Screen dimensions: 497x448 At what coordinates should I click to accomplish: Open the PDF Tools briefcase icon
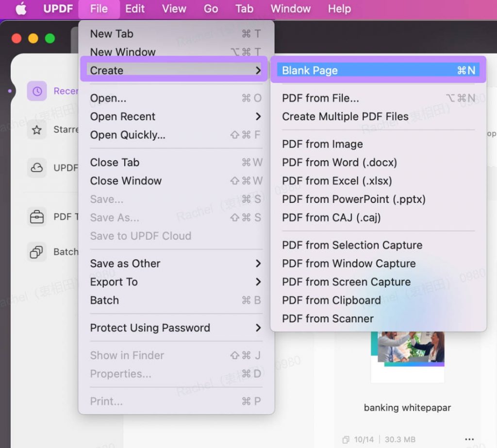[37, 217]
